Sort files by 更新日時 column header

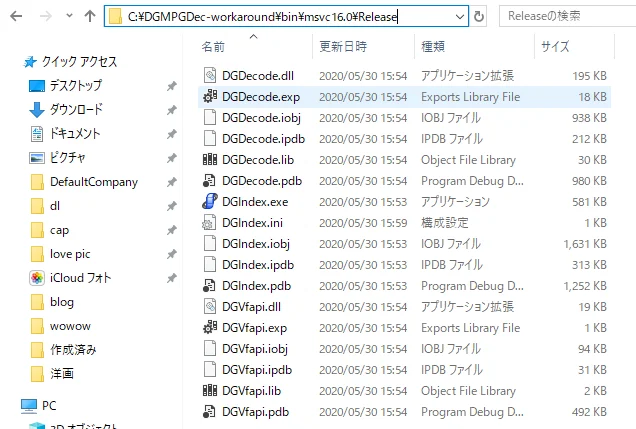pyautogui.click(x=342, y=46)
